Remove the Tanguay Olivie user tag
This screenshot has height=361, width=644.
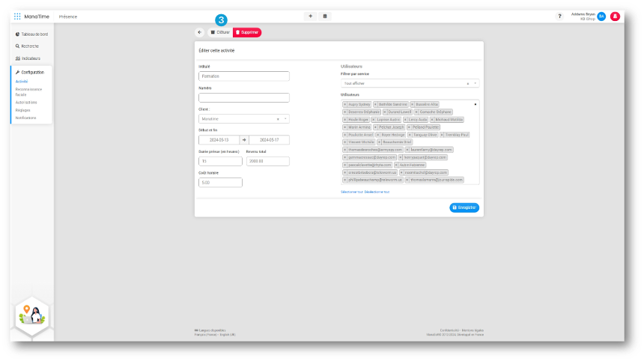click(410, 135)
